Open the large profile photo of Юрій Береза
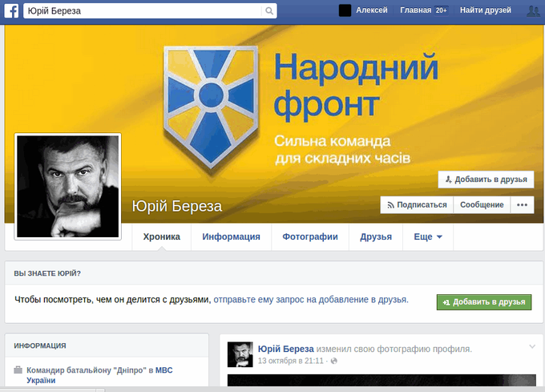 68,187
